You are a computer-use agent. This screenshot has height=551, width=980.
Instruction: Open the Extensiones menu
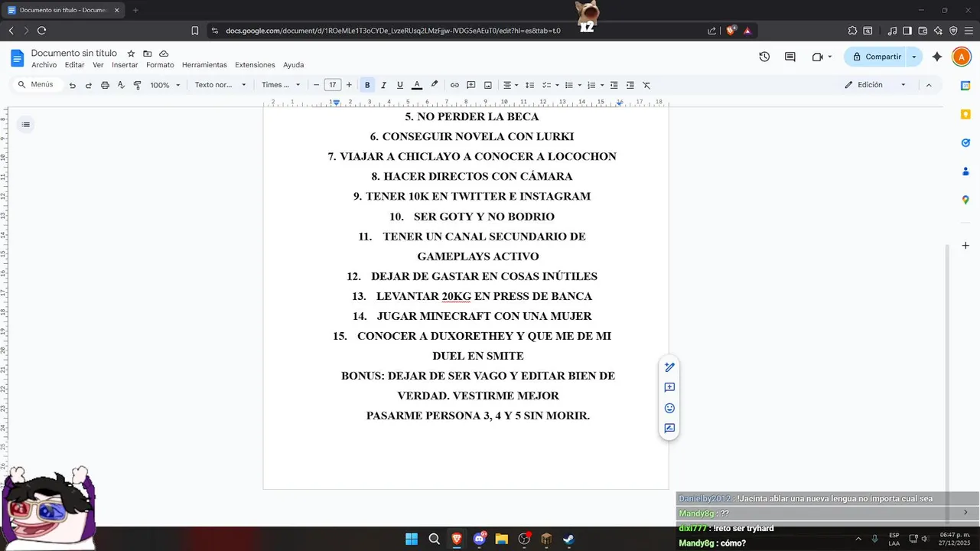255,65
